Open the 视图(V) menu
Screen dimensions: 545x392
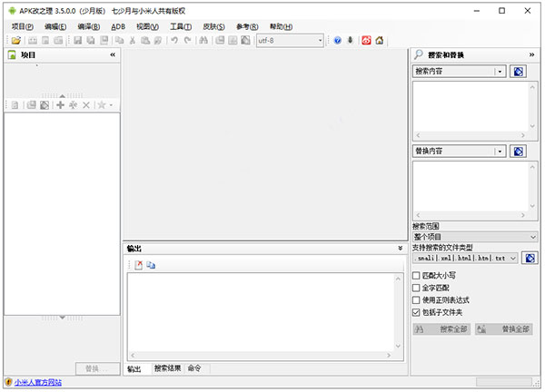click(148, 26)
